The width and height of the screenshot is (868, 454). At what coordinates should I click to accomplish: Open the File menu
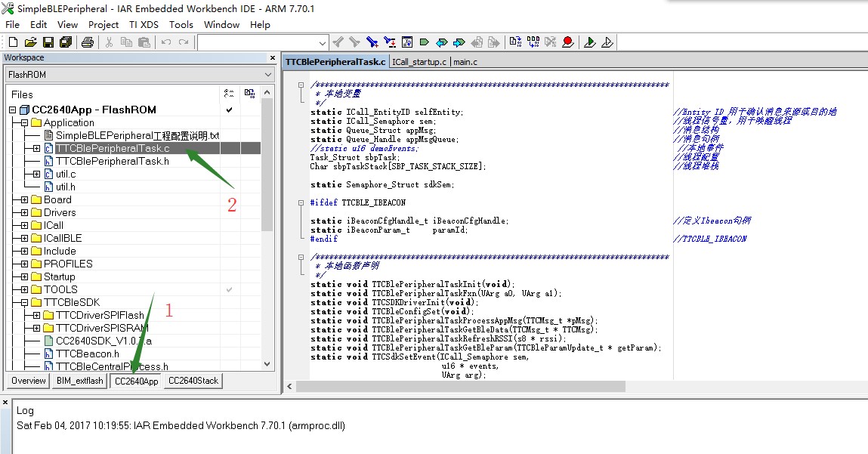[x=12, y=24]
